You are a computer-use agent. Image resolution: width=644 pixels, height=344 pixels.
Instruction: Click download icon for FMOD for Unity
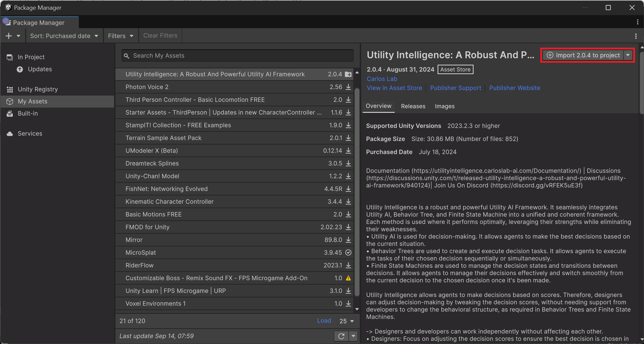point(348,227)
